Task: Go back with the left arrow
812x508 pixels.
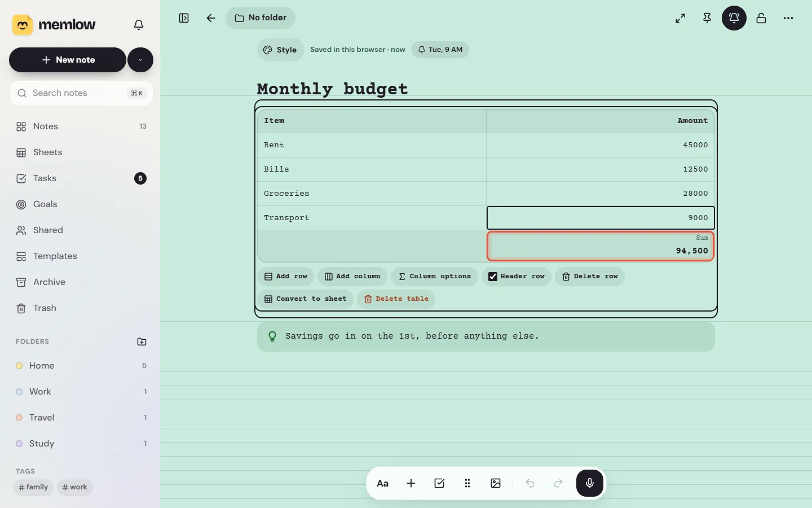Action: 211,18
